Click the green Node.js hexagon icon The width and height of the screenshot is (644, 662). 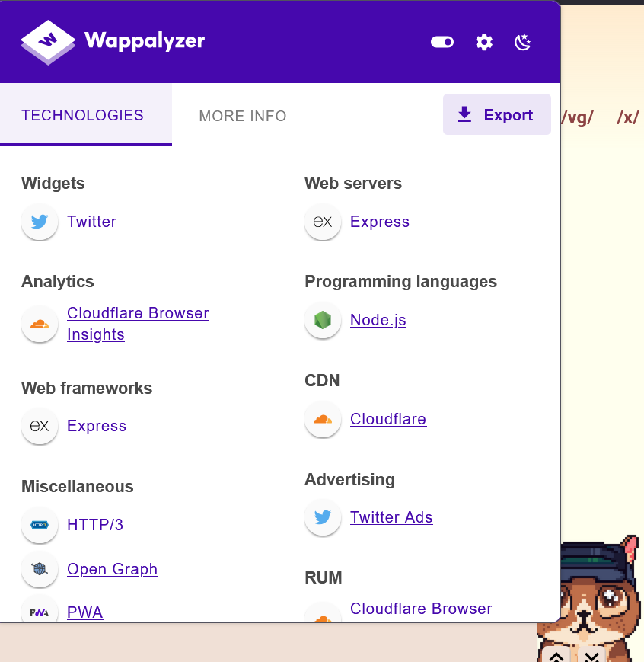323,320
